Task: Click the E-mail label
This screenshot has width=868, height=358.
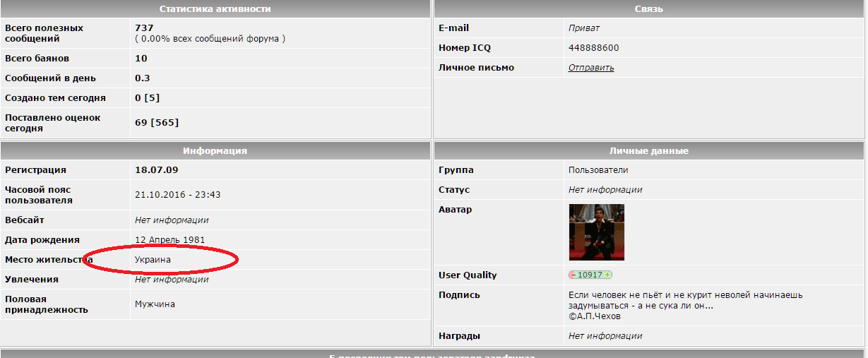Action: point(453,28)
